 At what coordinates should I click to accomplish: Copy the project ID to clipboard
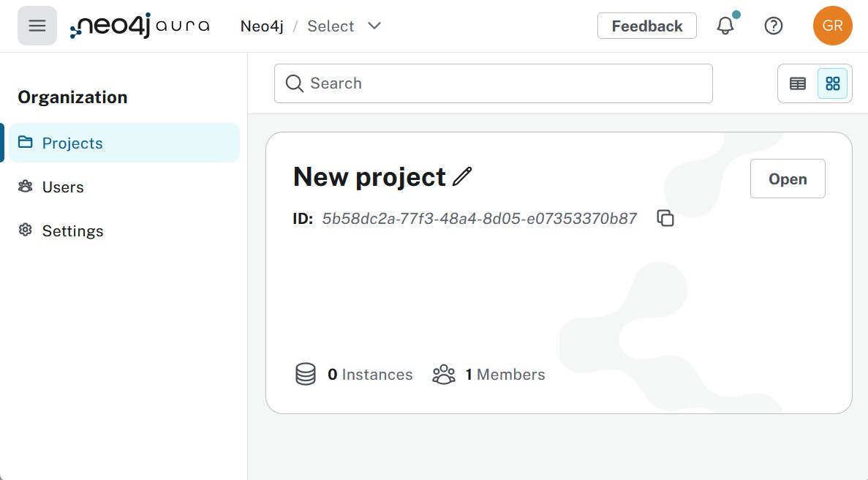tap(665, 218)
